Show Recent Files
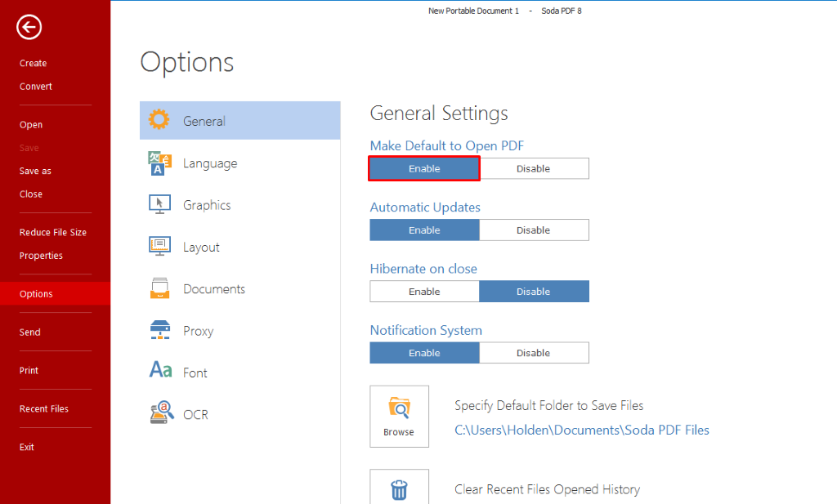Image resolution: width=837 pixels, height=504 pixels. coord(44,409)
